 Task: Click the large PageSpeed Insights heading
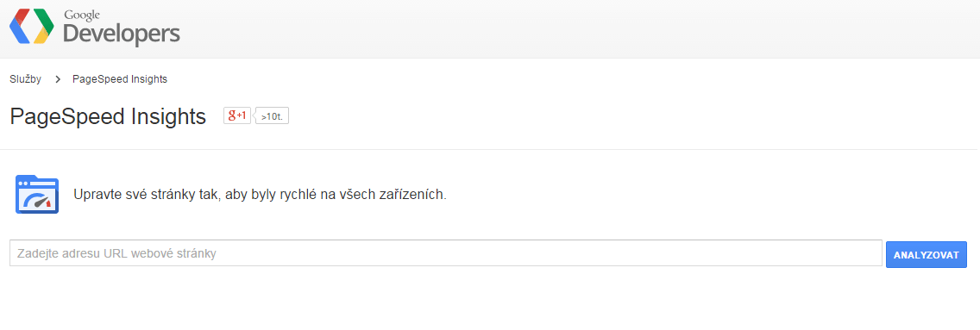[x=108, y=116]
